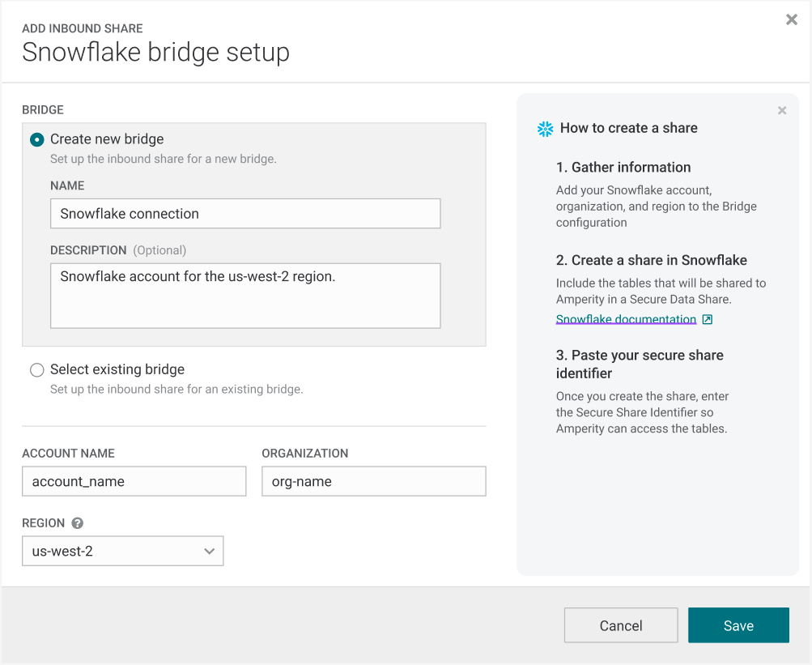Open the Region dropdown showing us-west-2
The width and height of the screenshot is (812, 665).
(x=122, y=552)
